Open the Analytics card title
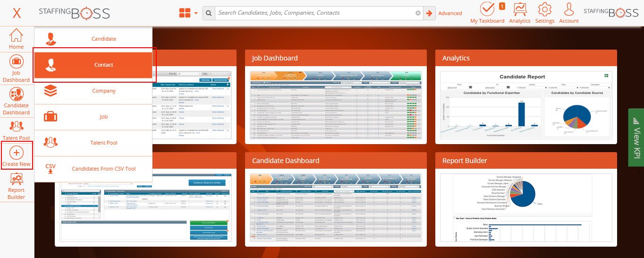This screenshot has width=644, height=258. [x=456, y=58]
